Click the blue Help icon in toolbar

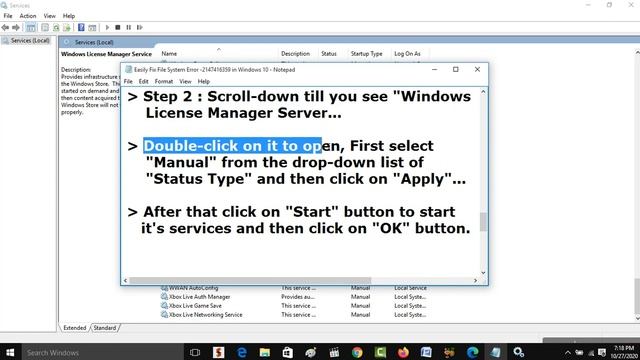click(x=81, y=27)
